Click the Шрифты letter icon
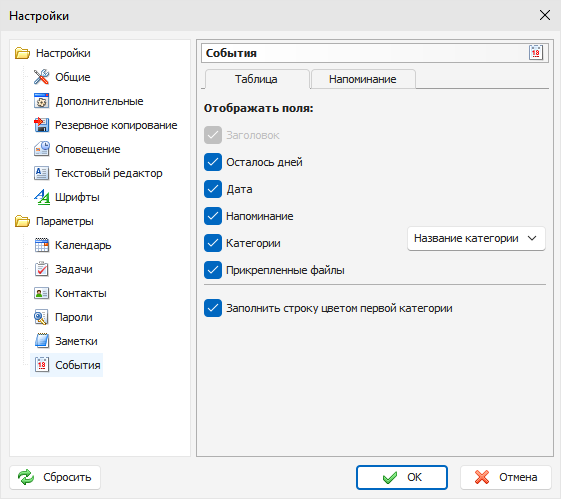 (x=42, y=197)
